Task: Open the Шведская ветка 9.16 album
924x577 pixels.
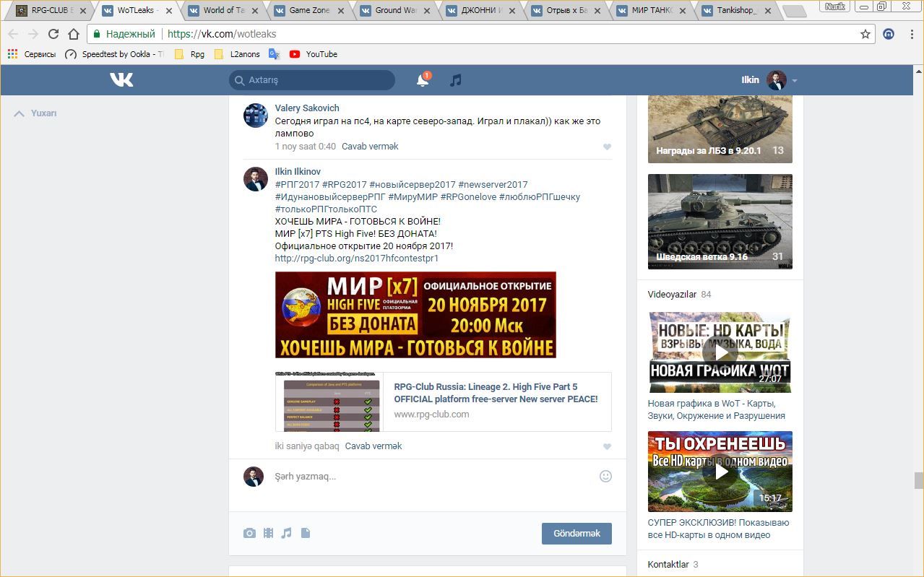Action: pyautogui.click(x=720, y=222)
